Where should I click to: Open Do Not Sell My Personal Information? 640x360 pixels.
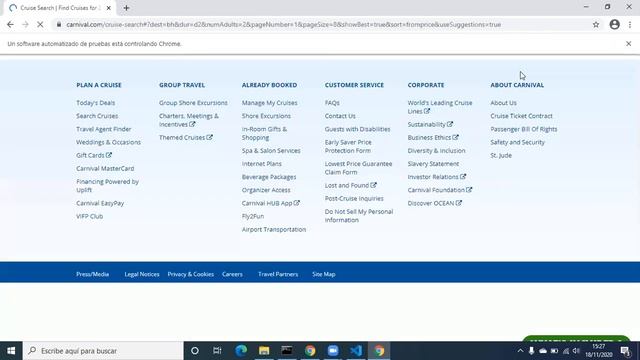[x=359, y=216]
